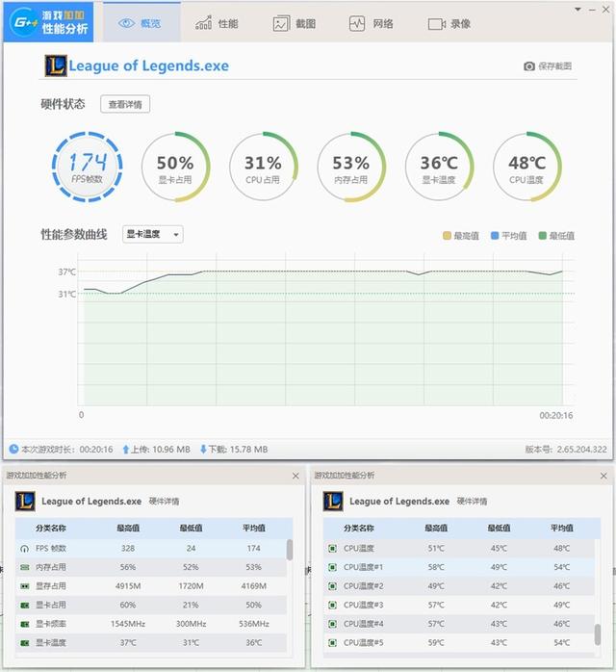Click the yellow 最高值 legend swatch

(447, 236)
